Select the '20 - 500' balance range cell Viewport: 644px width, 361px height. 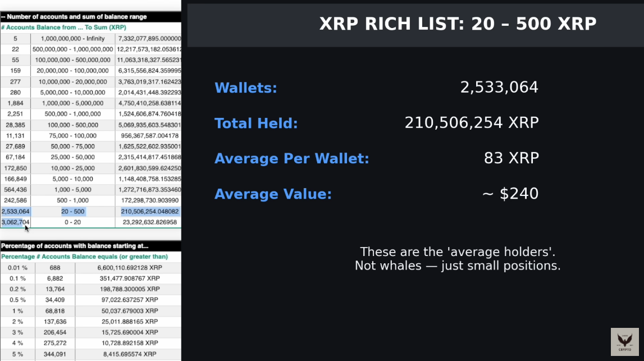(73, 211)
